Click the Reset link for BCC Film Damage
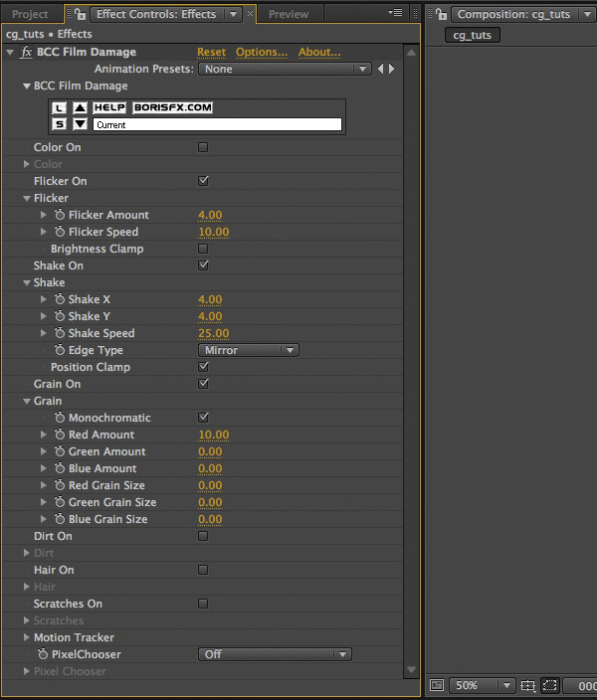The width and height of the screenshot is (597, 700). (x=211, y=53)
